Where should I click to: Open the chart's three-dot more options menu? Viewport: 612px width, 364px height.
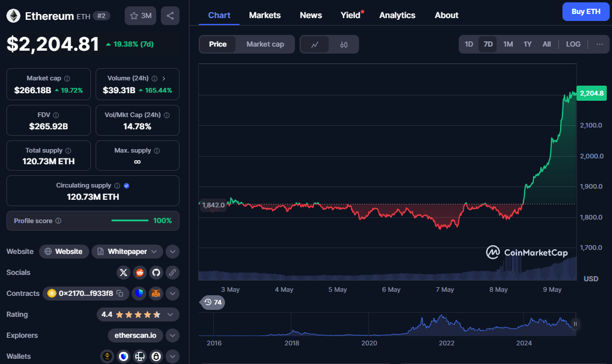(600, 44)
